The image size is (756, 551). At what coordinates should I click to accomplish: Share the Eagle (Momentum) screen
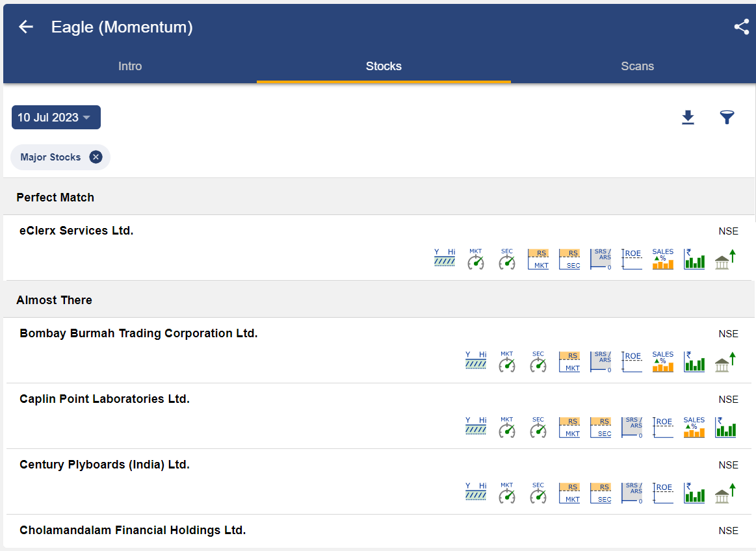point(742,27)
